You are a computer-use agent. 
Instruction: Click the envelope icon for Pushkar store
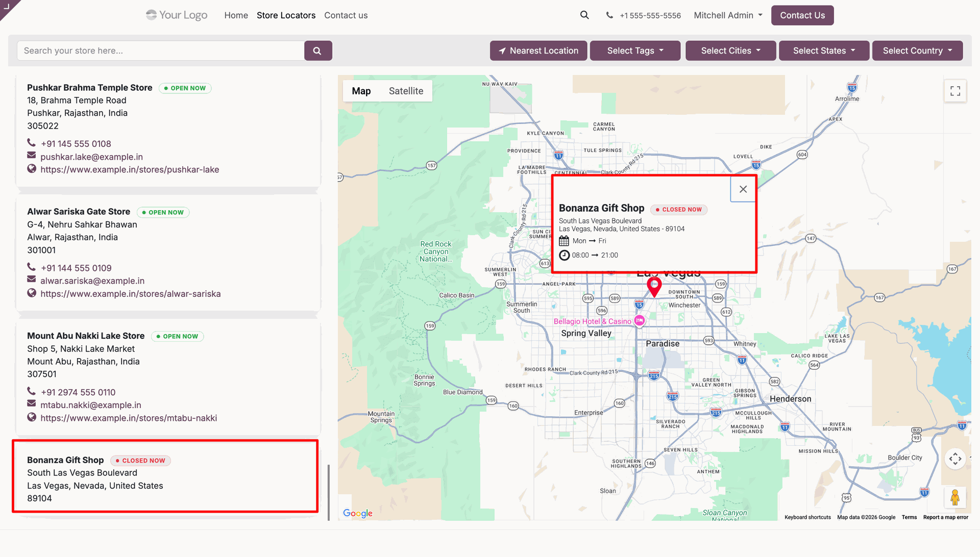point(32,156)
